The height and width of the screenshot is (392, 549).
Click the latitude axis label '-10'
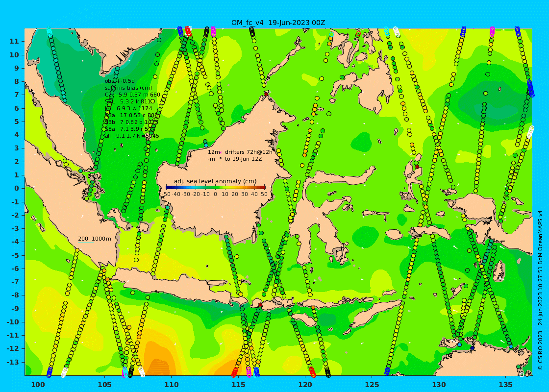[13, 321]
